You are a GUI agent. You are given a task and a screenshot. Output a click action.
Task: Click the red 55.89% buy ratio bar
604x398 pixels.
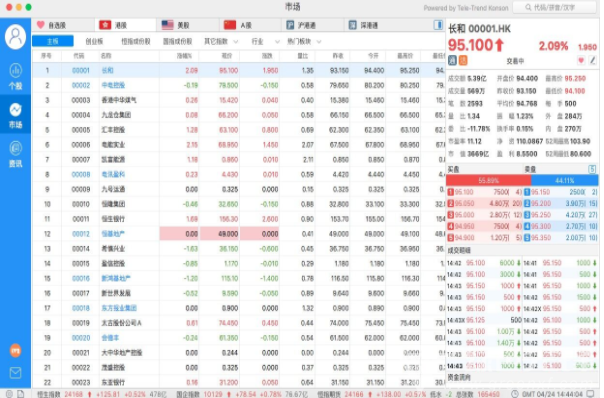[x=488, y=180]
